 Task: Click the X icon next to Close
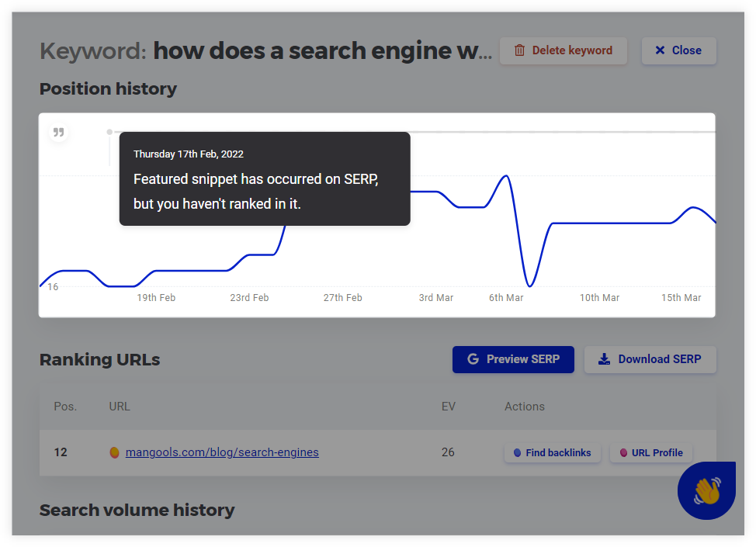pyautogui.click(x=660, y=50)
